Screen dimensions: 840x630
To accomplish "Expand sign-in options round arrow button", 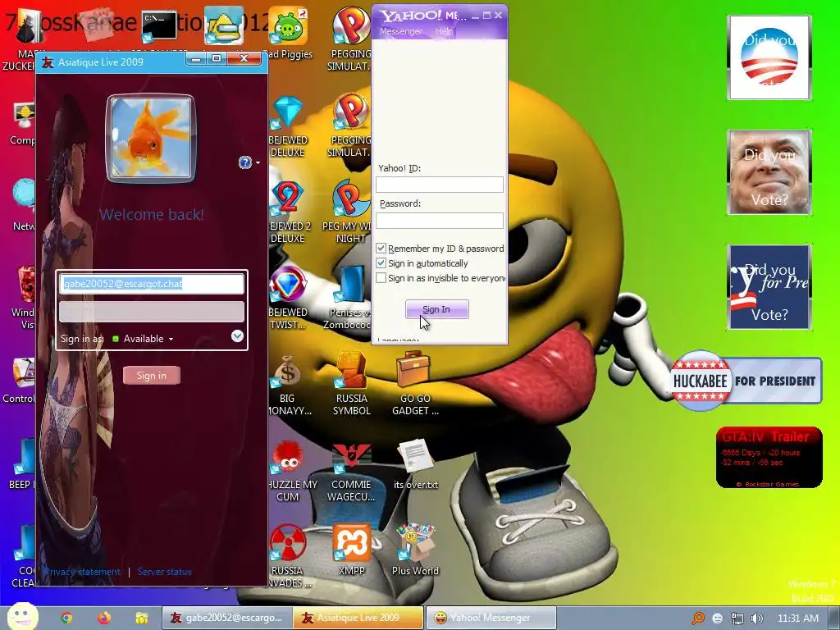I will (237, 336).
